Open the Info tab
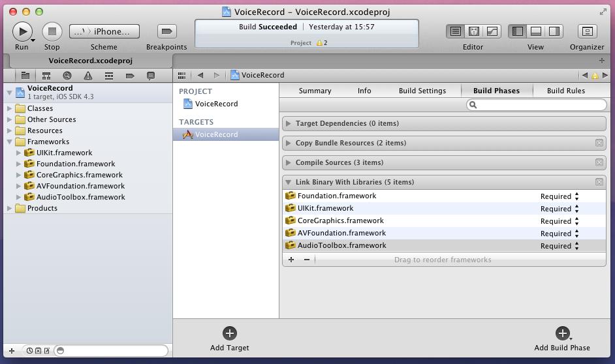Image resolution: width=615 pixels, height=364 pixels. point(364,91)
